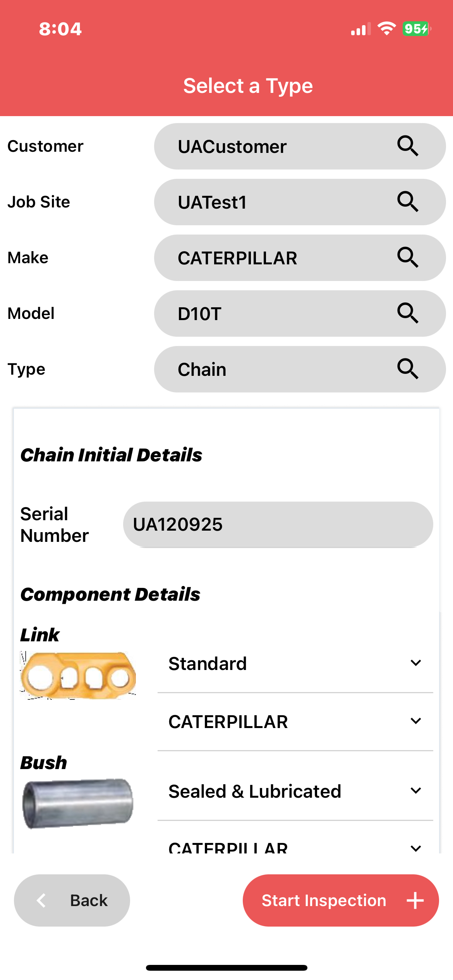Image resolution: width=453 pixels, height=980 pixels.
Task: Tap the battery status indicator
Action: [x=417, y=29]
